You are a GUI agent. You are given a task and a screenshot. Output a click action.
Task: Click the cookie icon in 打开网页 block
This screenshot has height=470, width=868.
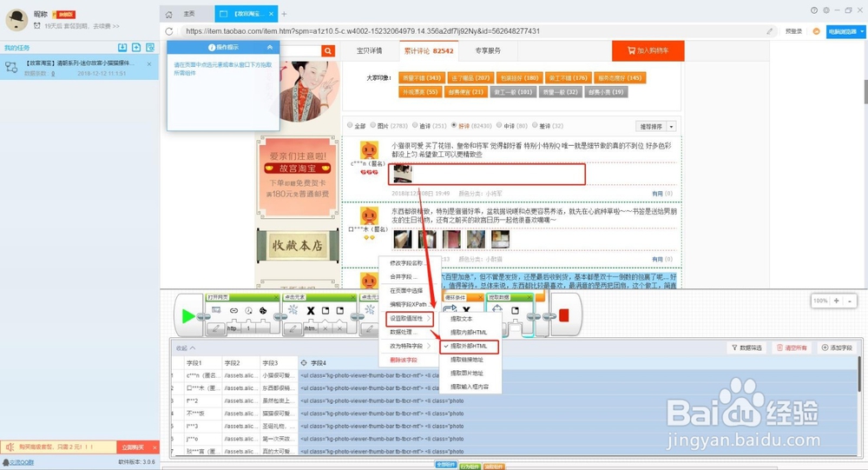click(x=264, y=311)
